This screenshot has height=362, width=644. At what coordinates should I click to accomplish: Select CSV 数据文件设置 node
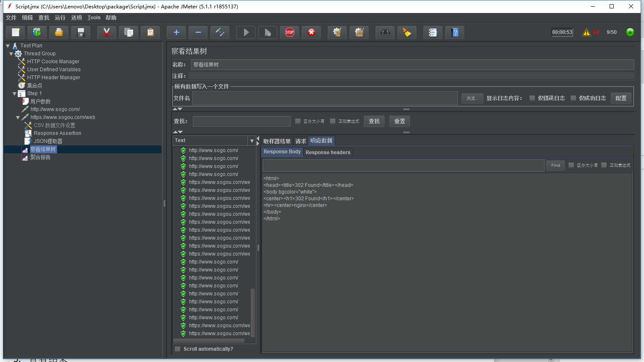point(55,125)
